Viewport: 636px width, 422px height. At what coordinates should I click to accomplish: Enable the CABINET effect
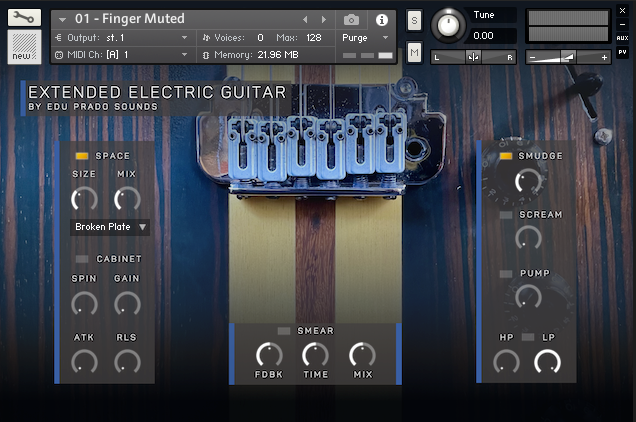[x=82, y=259]
